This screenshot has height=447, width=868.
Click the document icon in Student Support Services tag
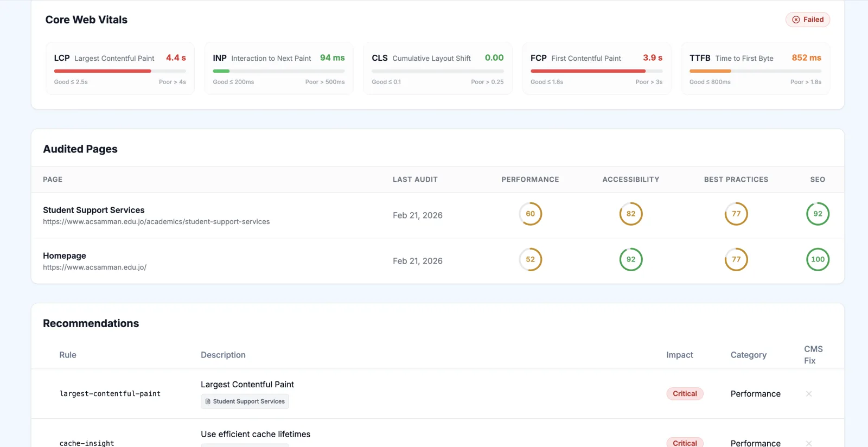(x=208, y=401)
